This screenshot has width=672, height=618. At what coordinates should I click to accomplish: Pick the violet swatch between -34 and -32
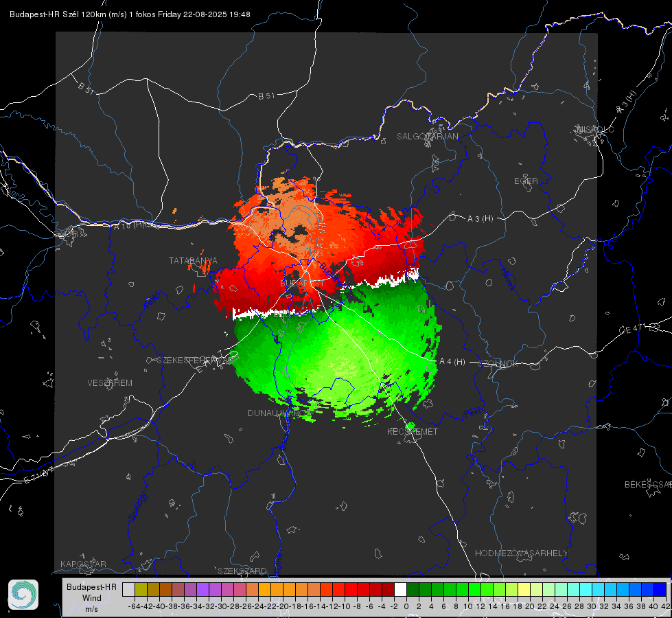202,589
